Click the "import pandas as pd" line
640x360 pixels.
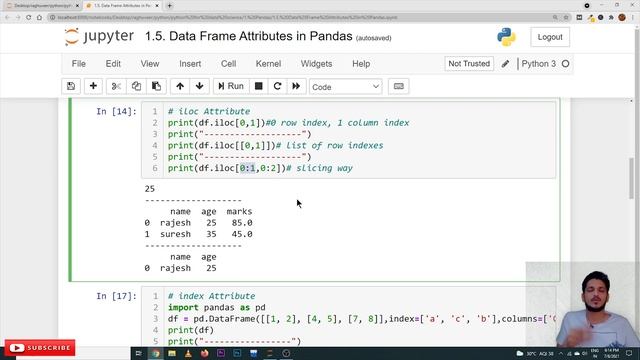tap(216, 307)
